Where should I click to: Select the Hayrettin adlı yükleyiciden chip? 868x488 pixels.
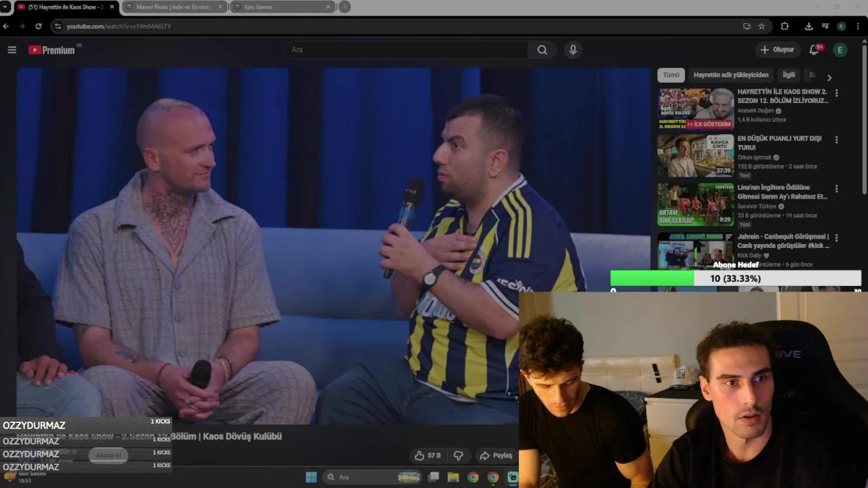pos(731,75)
